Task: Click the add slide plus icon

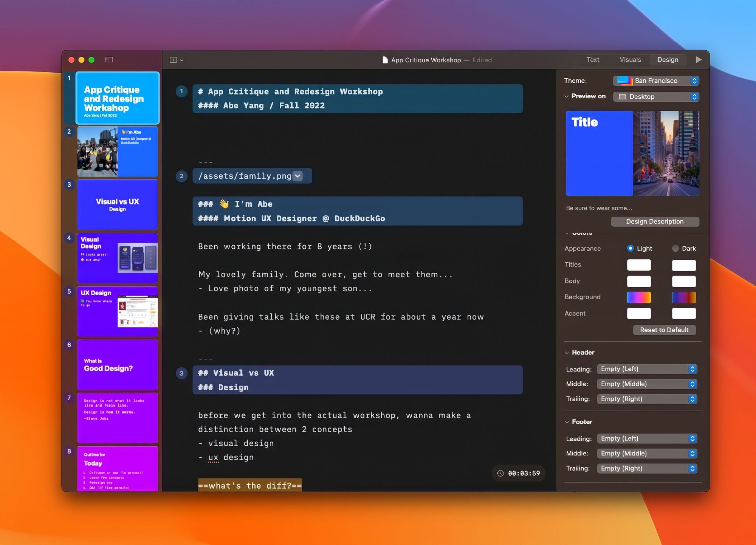Action: [x=174, y=60]
